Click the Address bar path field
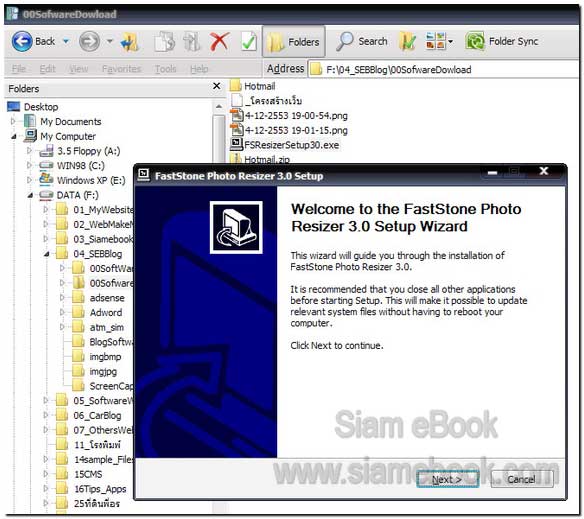The width and height of the screenshot is (584, 519). coord(443,69)
